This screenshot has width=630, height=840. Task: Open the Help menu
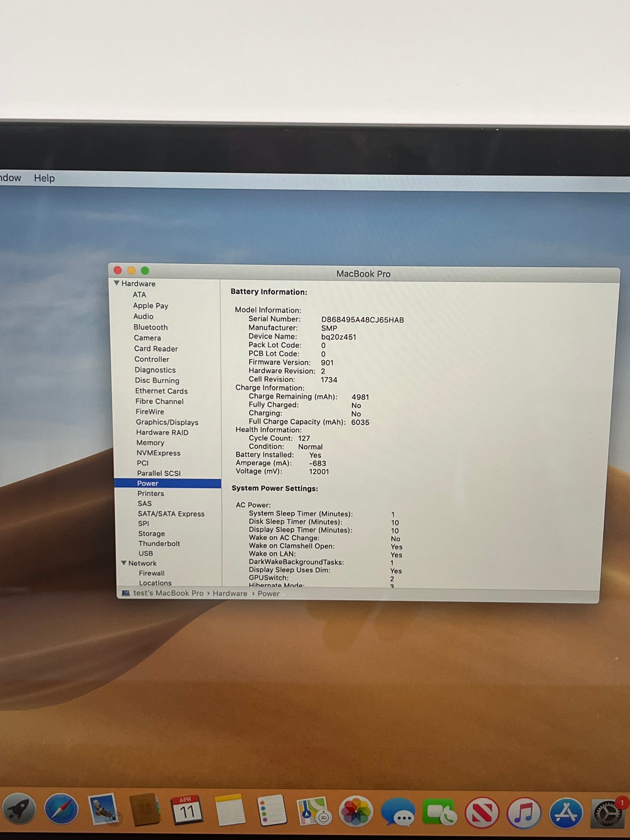(x=44, y=178)
